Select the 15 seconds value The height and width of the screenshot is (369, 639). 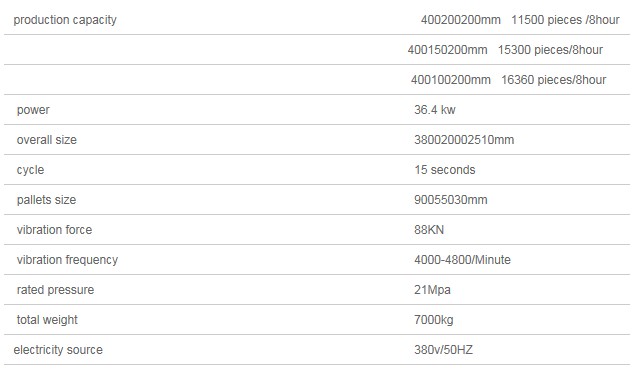click(x=445, y=170)
